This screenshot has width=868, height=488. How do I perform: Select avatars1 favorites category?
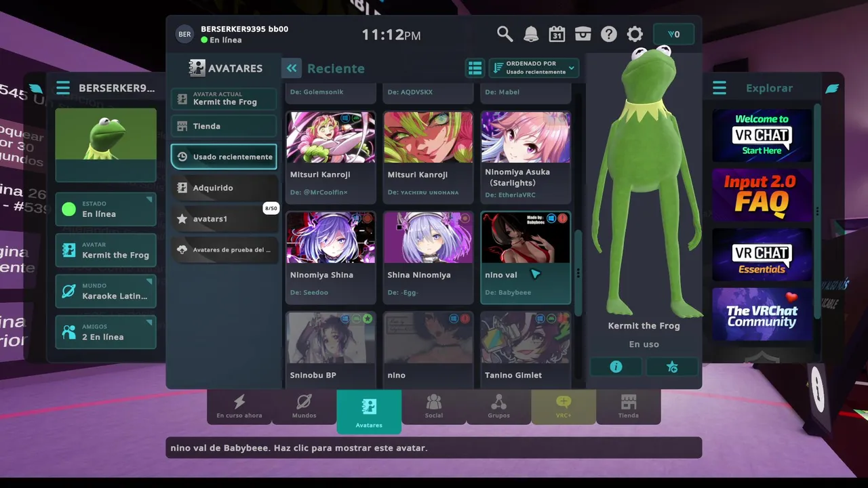coord(224,219)
